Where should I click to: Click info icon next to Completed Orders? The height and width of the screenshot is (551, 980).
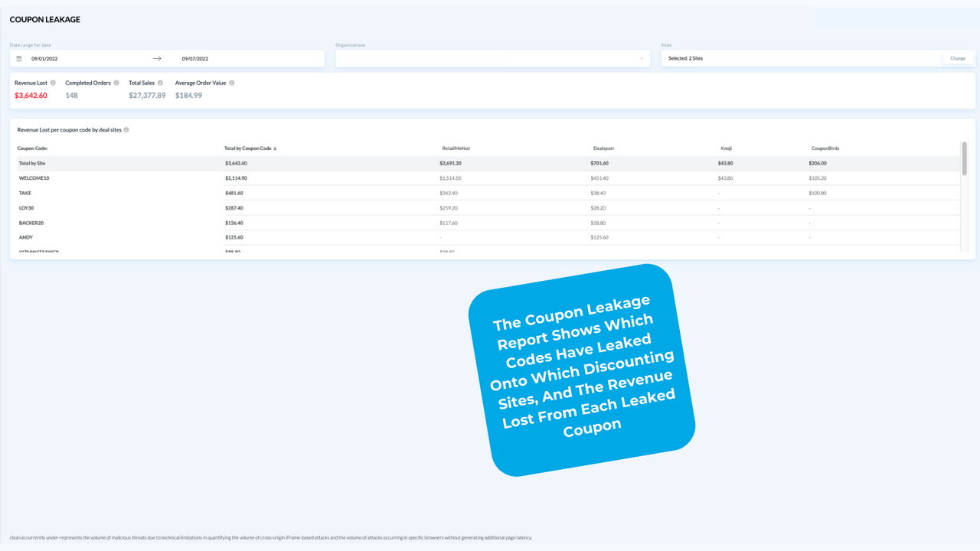click(116, 83)
